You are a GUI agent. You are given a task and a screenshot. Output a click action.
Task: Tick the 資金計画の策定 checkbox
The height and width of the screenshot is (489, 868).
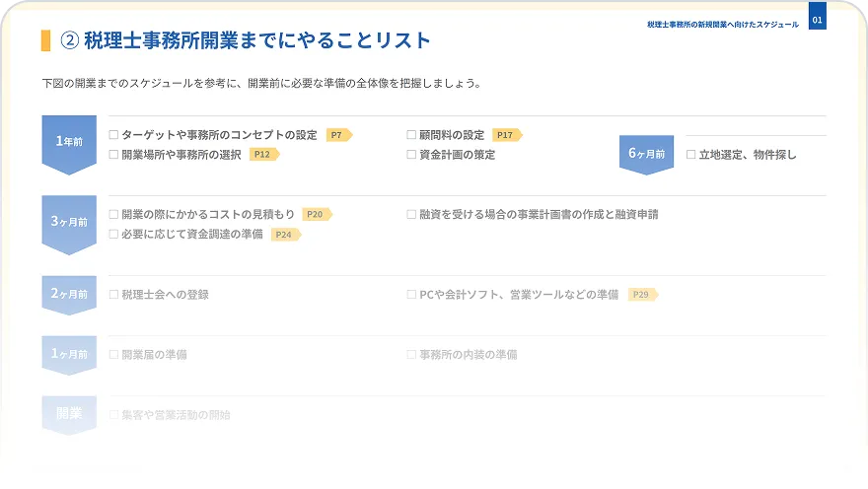[411, 155]
